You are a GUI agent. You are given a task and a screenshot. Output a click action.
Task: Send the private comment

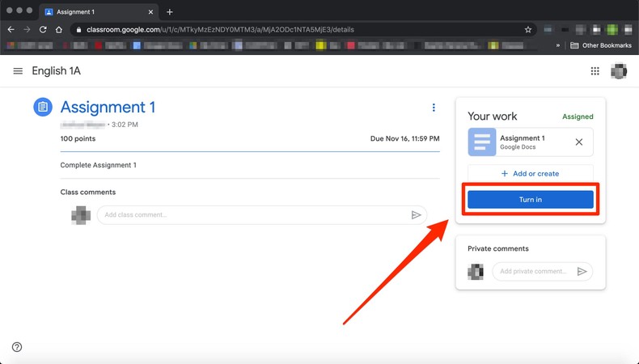tap(582, 272)
